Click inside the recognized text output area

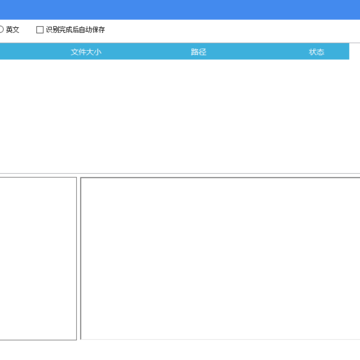[220, 258]
